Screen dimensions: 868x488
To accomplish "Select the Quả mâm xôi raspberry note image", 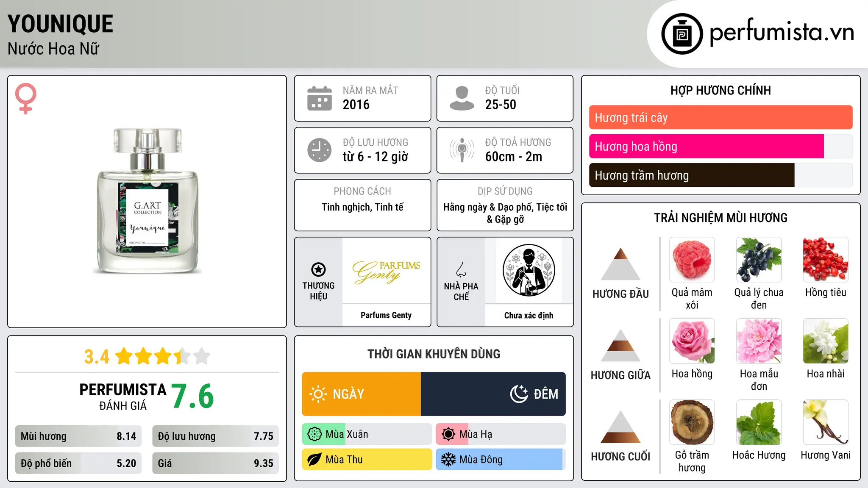I will tap(692, 260).
